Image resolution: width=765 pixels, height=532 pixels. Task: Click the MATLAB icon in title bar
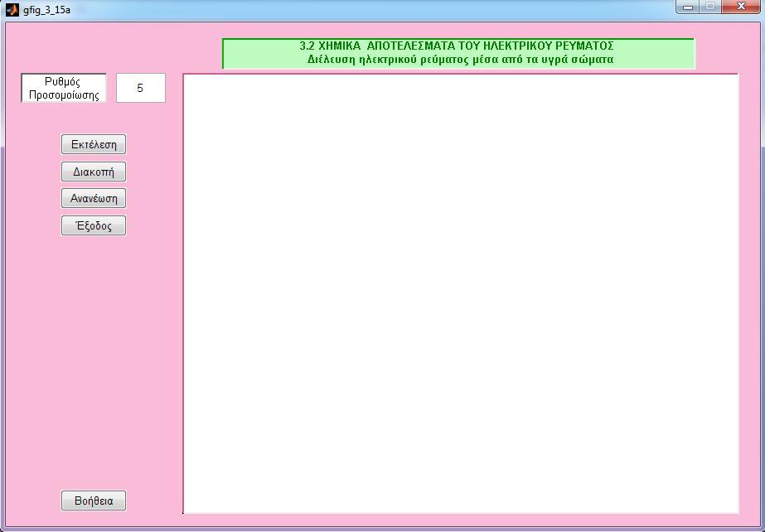coord(12,10)
